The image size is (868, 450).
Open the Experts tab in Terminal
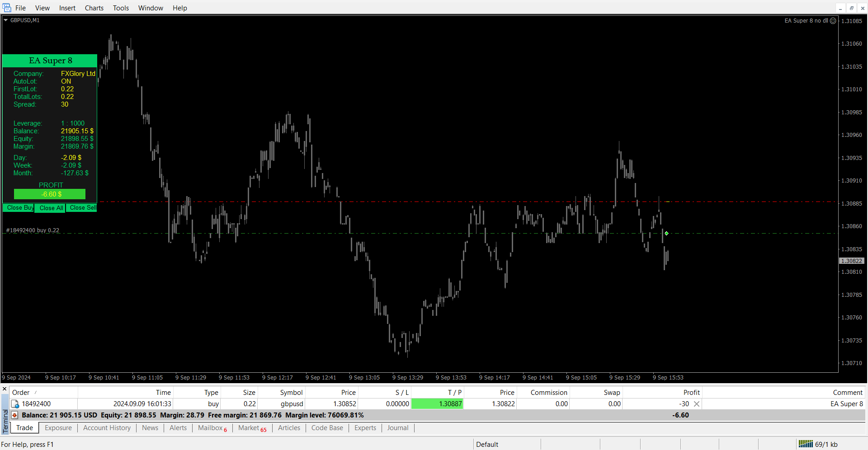tap(365, 428)
